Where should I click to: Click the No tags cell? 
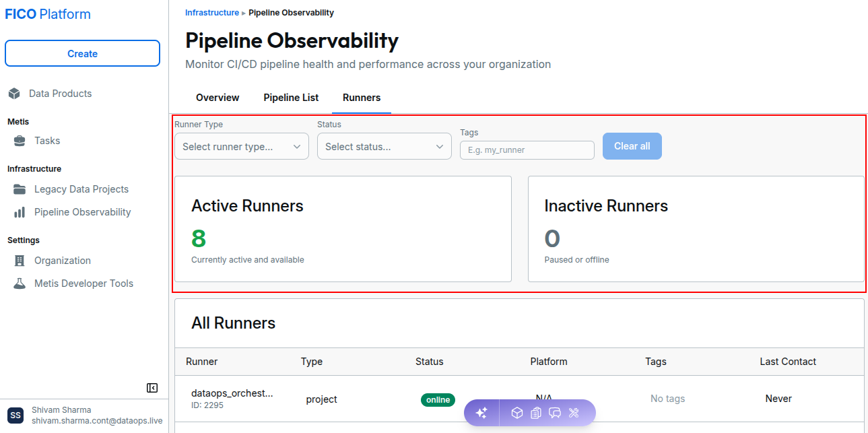click(x=668, y=399)
